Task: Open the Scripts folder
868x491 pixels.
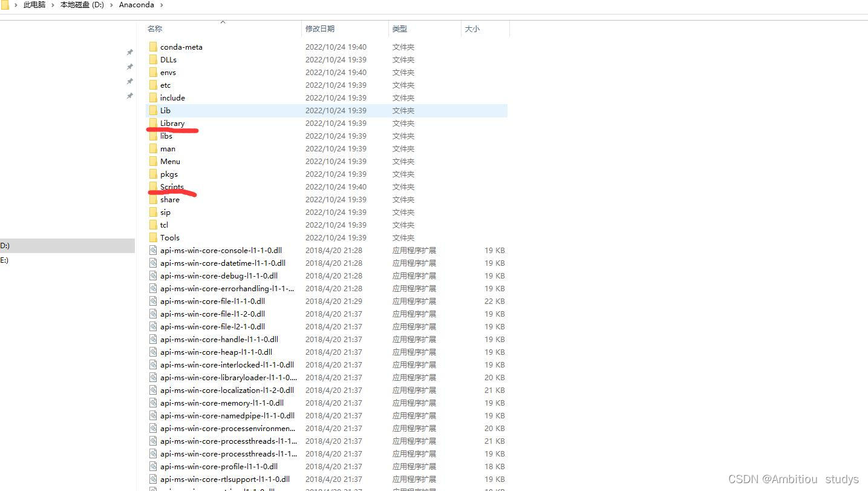Action: coord(171,186)
